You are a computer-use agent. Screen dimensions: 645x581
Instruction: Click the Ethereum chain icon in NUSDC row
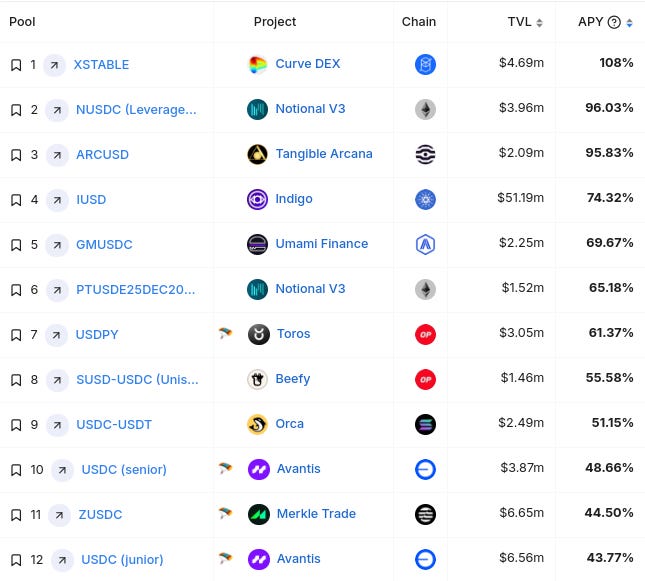425,110
